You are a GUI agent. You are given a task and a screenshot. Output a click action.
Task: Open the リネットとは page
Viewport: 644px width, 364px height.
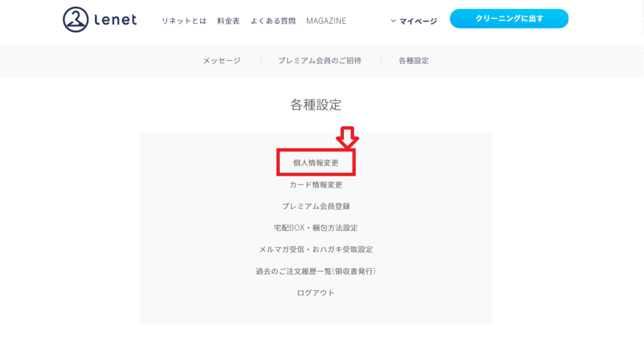[x=184, y=21]
